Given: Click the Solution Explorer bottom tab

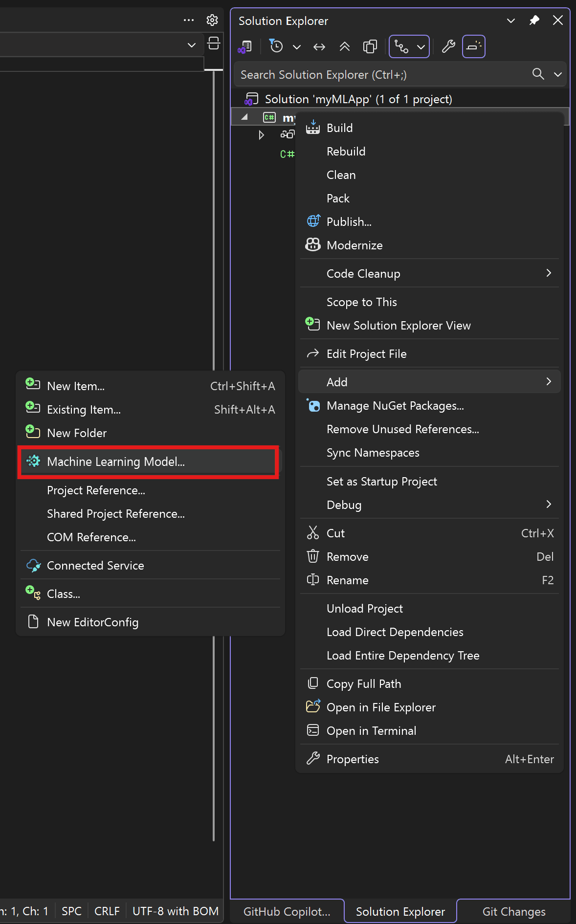Looking at the screenshot, I should [x=400, y=912].
